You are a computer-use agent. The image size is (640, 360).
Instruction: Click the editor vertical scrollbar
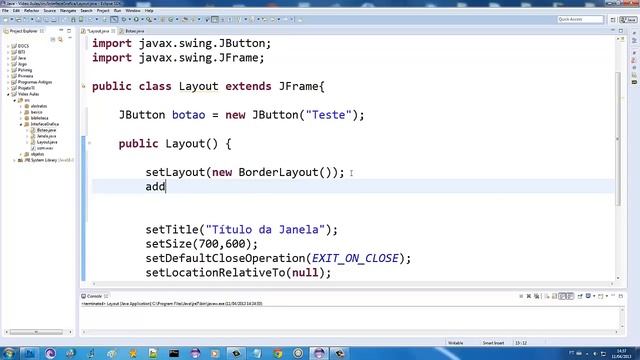[618, 139]
